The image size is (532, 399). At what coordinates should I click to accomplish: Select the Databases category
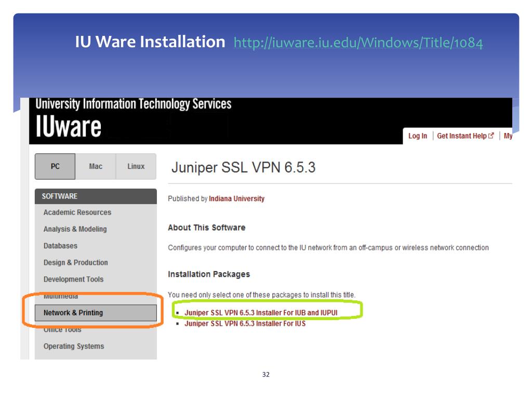tap(60, 246)
